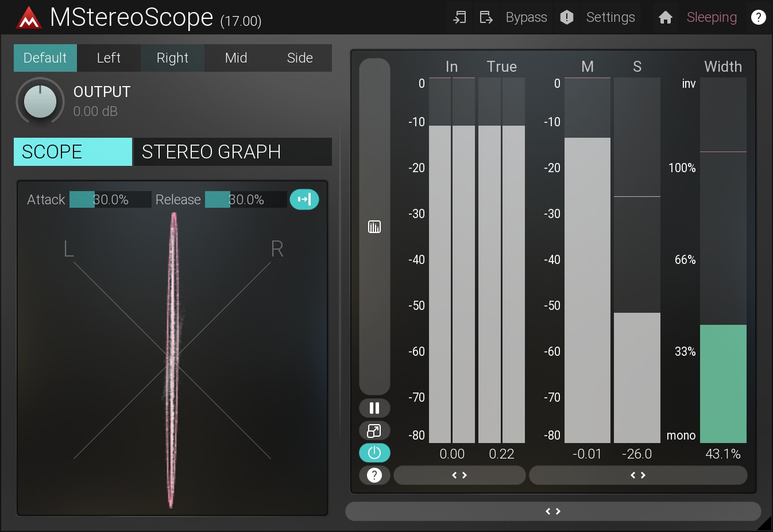
Task: Select the Mid preset tab
Action: 236,58
